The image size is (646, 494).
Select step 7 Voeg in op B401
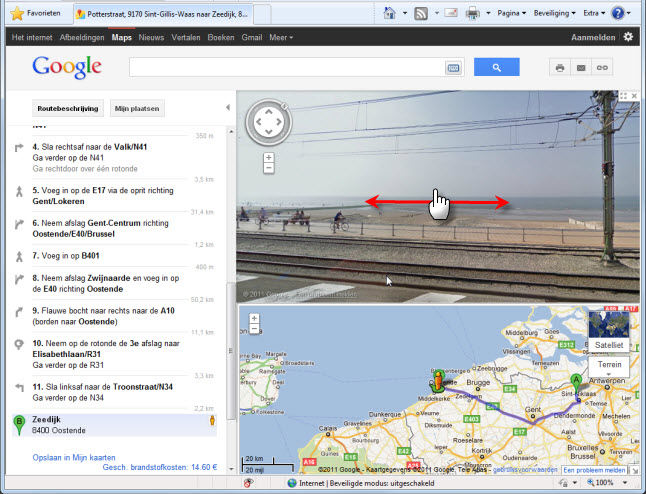[x=114, y=256]
